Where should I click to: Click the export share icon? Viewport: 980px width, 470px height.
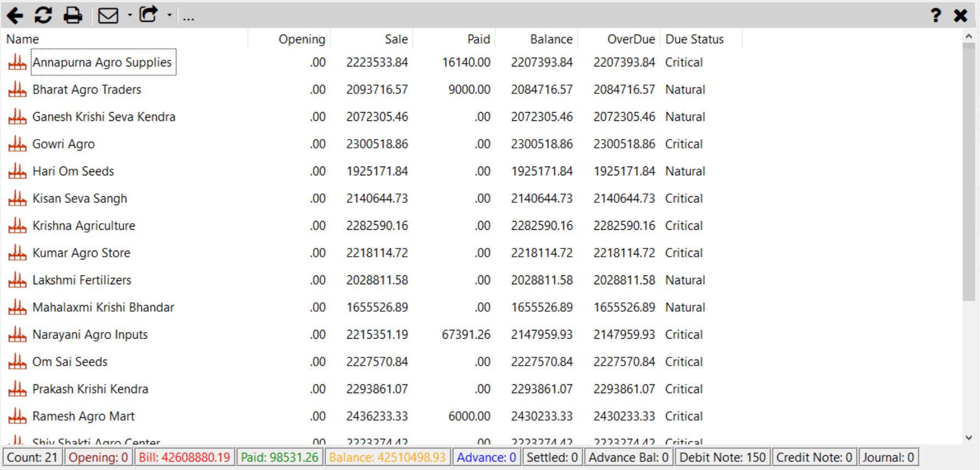tap(148, 14)
